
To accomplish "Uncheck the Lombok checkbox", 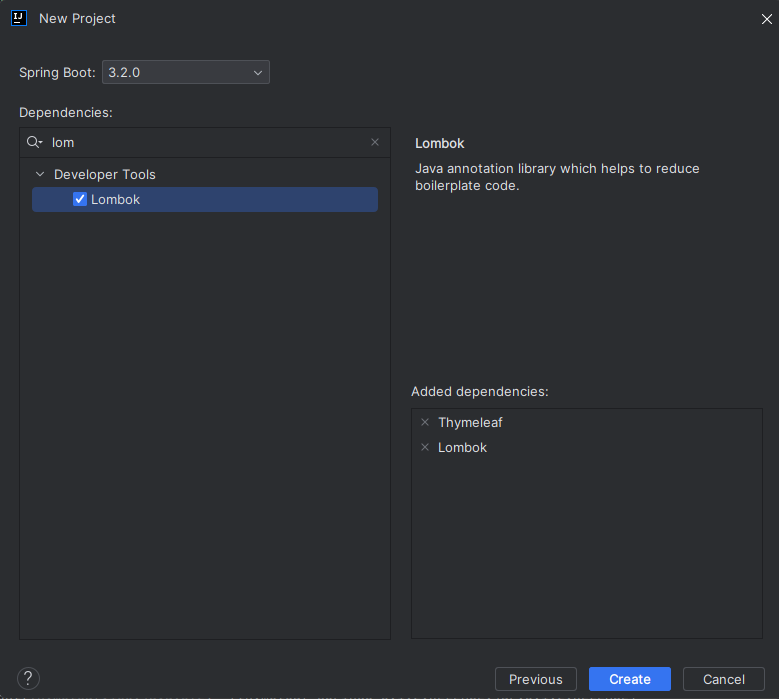I will 80,199.
